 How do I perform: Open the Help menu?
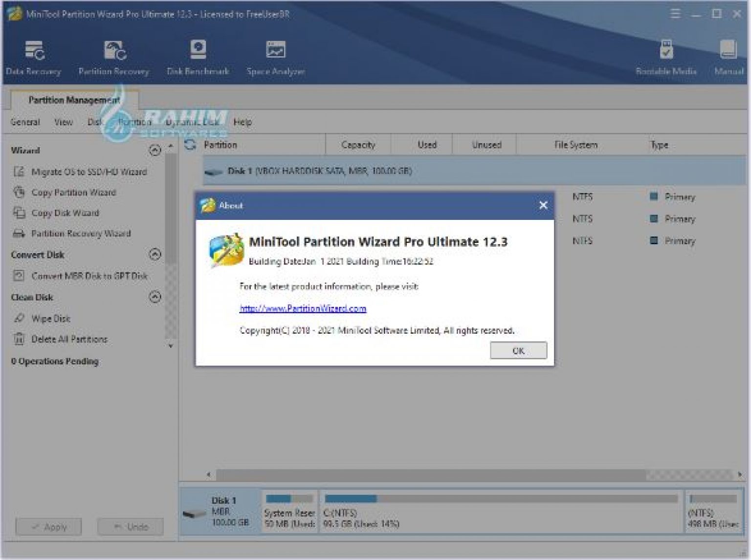[x=243, y=122]
